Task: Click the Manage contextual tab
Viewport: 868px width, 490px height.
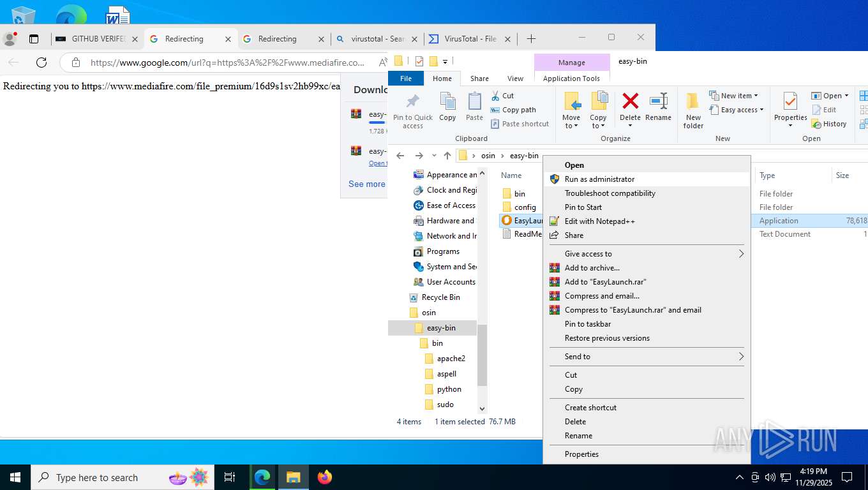Action: point(571,63)
